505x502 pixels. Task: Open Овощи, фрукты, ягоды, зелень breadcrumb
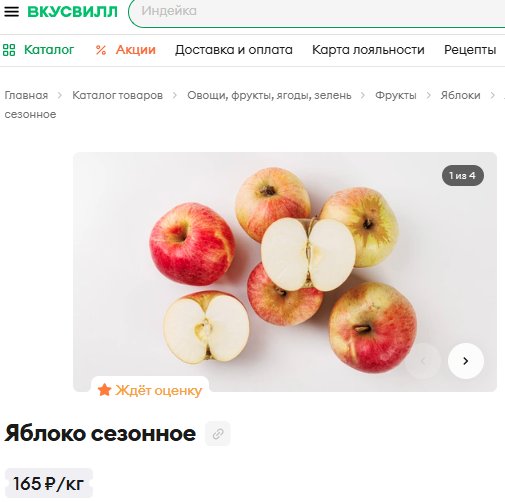269,95
